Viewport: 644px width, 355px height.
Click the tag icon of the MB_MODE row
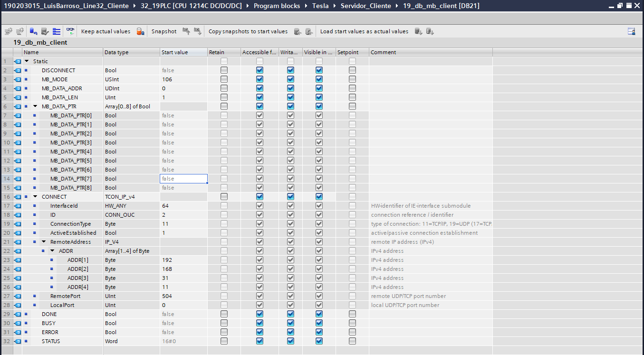point(18,79)
